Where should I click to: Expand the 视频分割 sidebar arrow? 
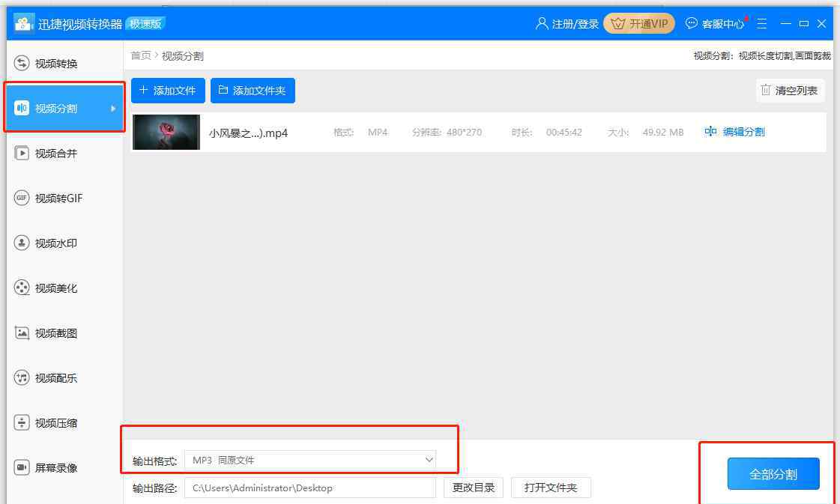coord(113,109)
